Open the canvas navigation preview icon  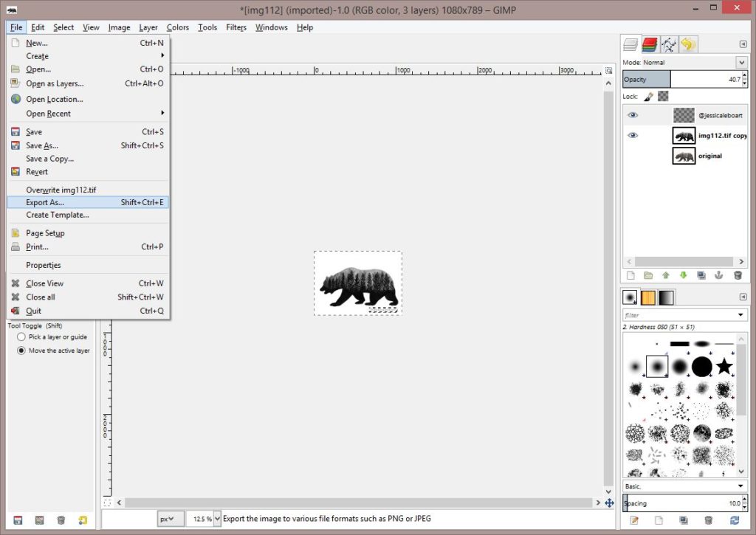pos(609,503)
